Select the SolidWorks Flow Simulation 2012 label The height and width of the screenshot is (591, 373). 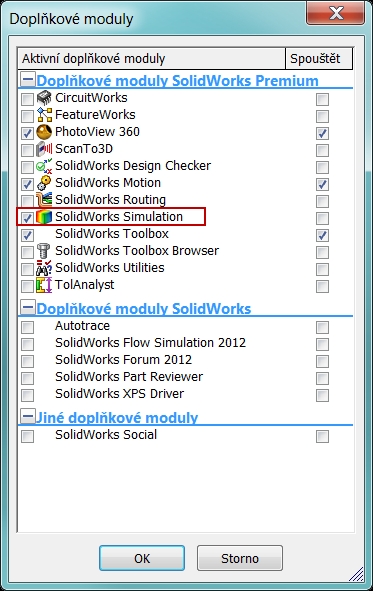pyautogui.click(x=150, y=342)
